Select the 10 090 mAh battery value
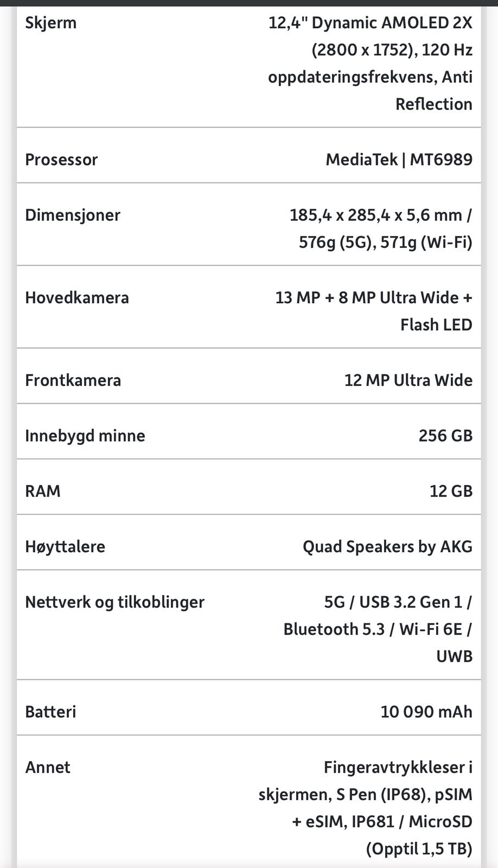The width and height of the screenshot is (498, 868). (x=426, y=711)
